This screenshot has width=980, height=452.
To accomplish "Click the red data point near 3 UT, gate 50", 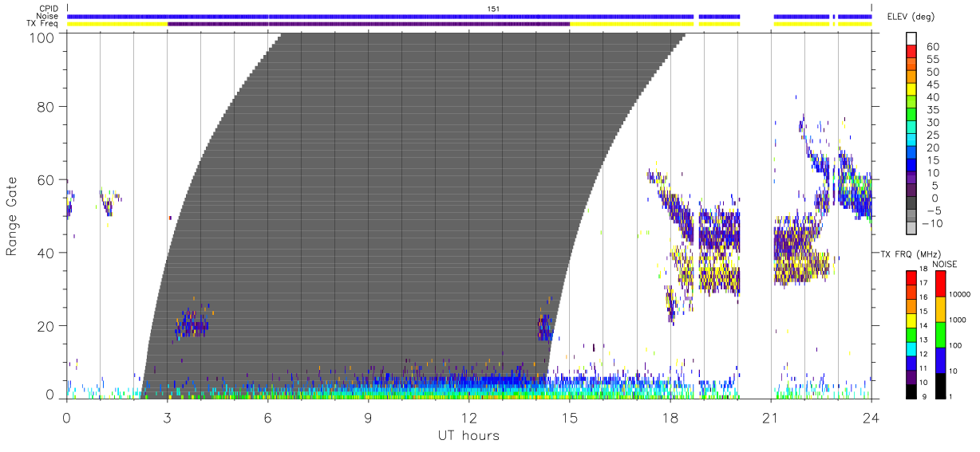I will (170, 217).
